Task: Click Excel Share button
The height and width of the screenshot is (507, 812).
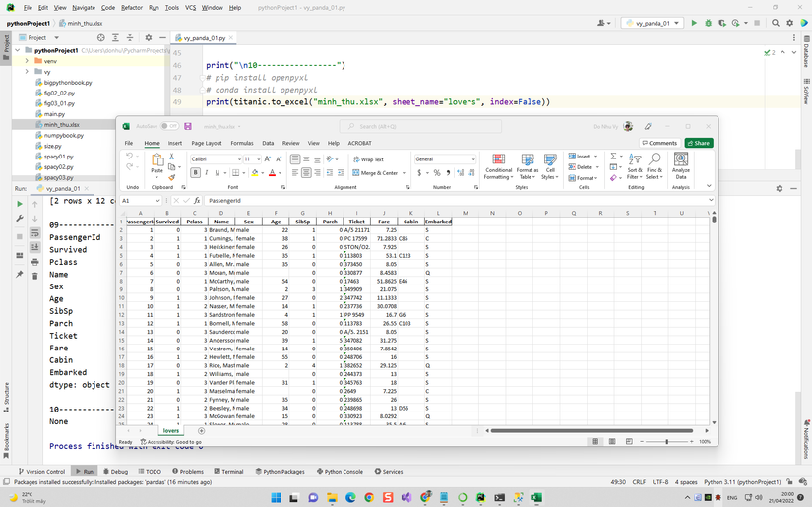Action: (699, 143)
